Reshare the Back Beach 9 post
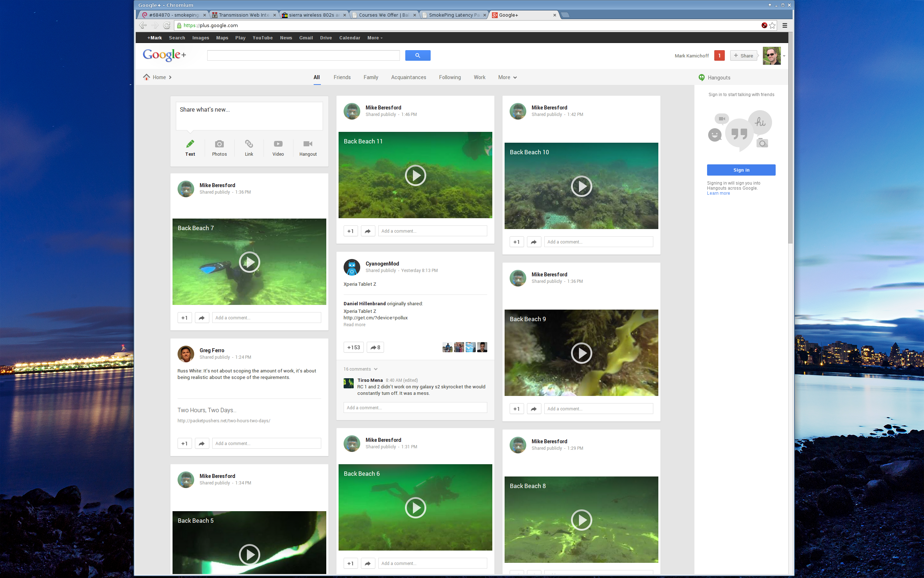924x578 pixels. pos(534,409)
